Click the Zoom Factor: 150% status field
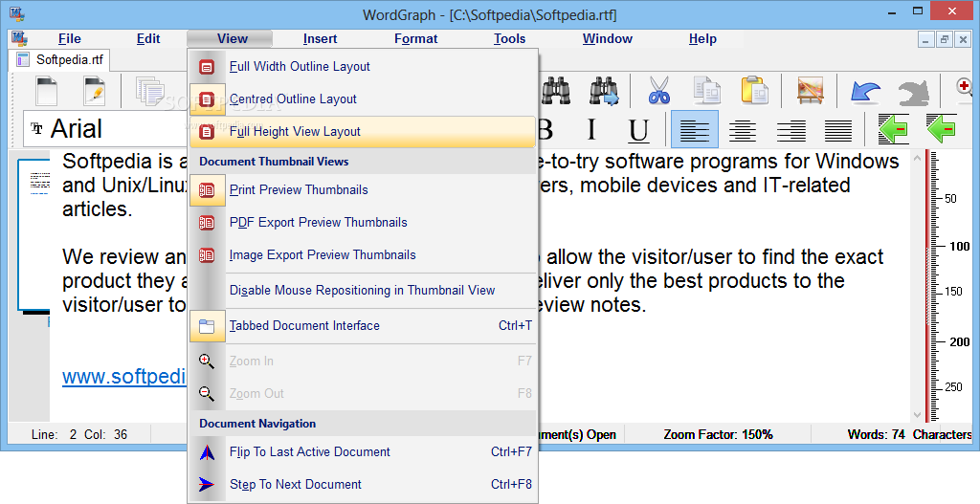The image size is (980, 504). (x=718, y=434)
